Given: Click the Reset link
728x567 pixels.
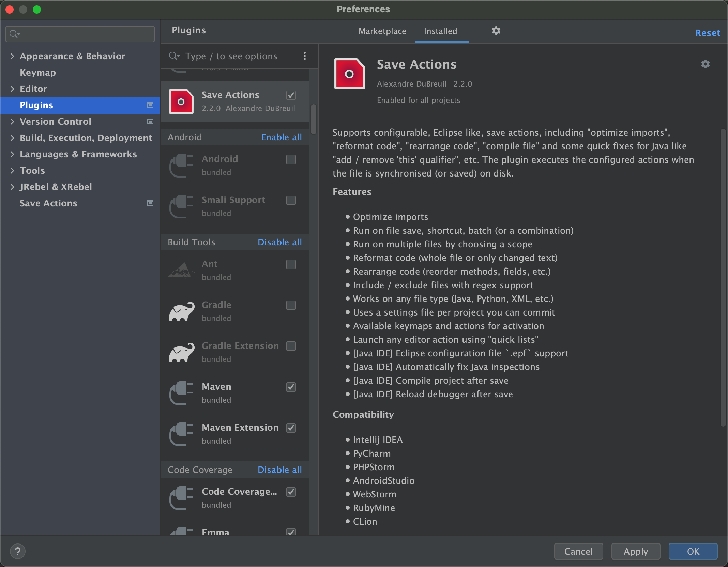Looking at the screenshot, I should (708, 33).
